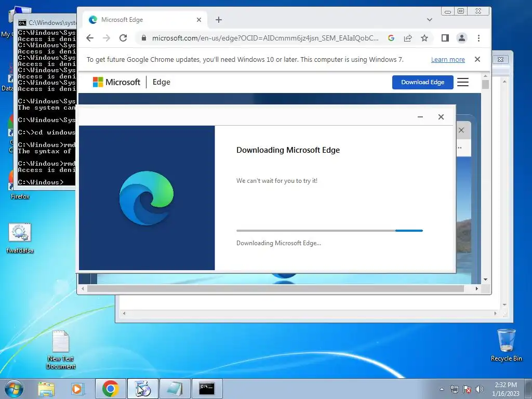
Task: Bookmark this page with the star
Action: point(424,38)
